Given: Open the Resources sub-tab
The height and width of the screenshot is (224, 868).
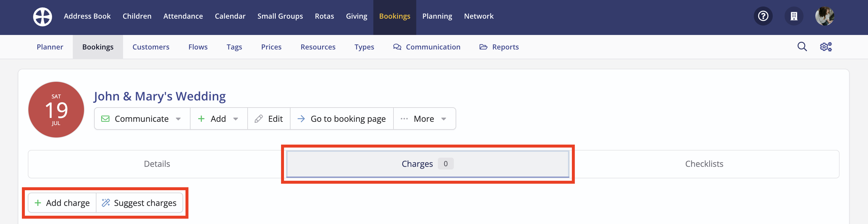Looking at the screenshot, I should point(318,47).
